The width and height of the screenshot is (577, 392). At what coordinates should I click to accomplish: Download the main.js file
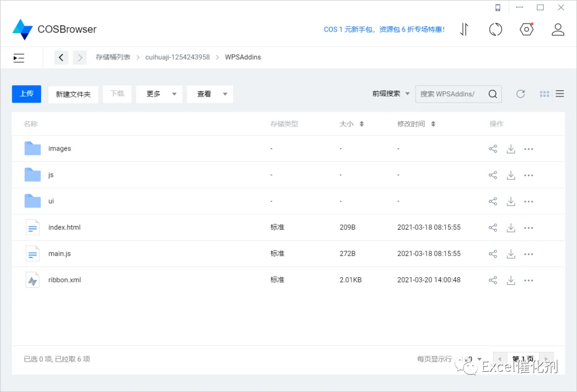tap(511, 254)
